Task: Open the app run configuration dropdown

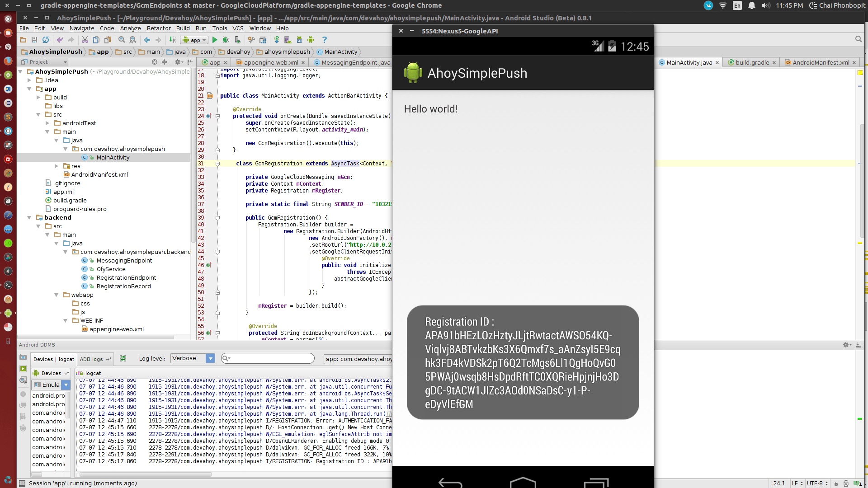Action: 195,40
